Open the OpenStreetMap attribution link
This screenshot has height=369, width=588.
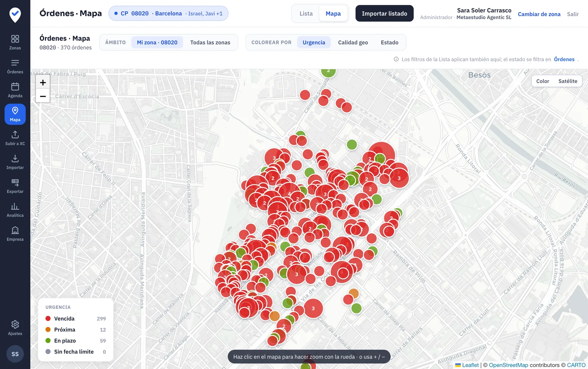[x=508, y=365]
